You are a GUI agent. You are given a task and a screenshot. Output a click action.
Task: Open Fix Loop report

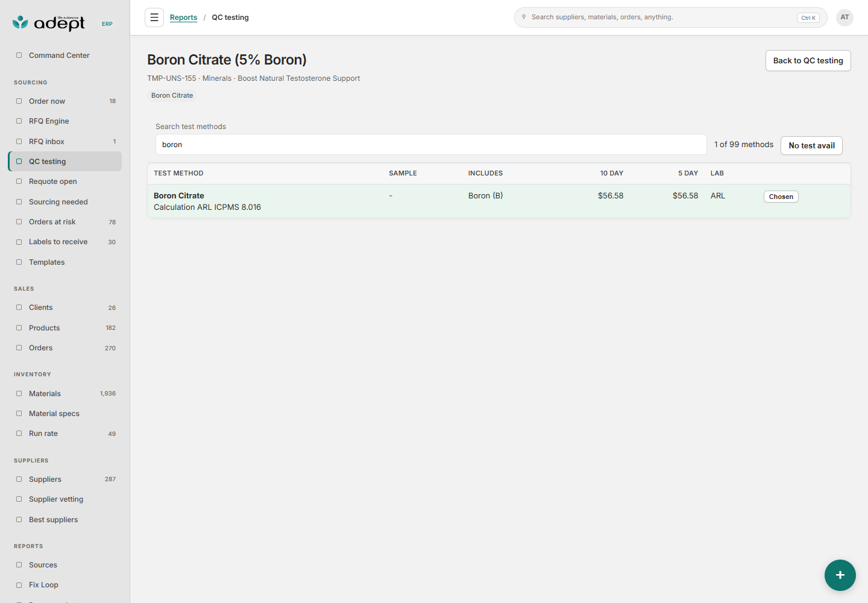pos(65,585)
